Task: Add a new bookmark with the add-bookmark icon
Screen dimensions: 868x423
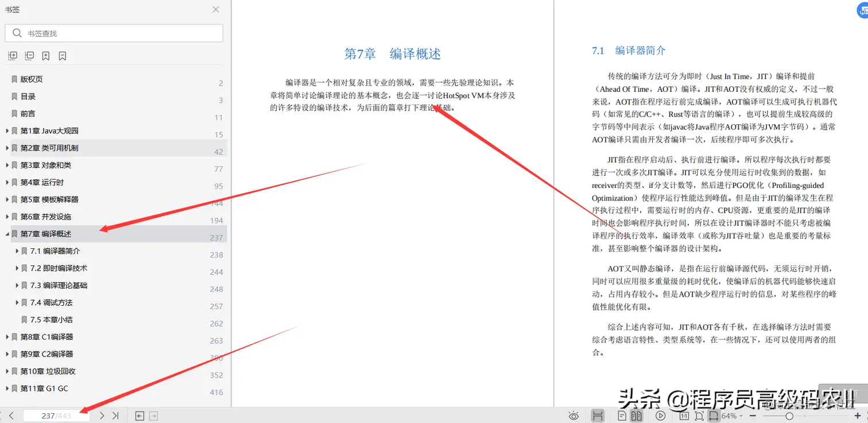Action: pos(46,55)
